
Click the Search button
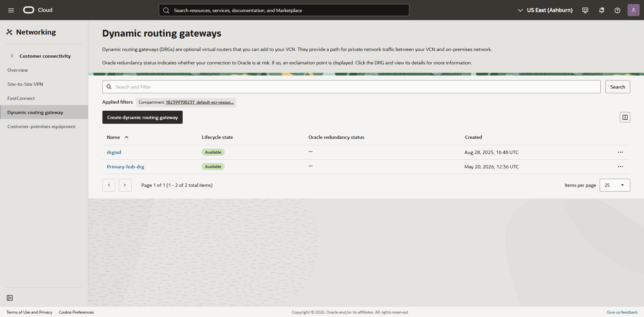pos(617,87)
